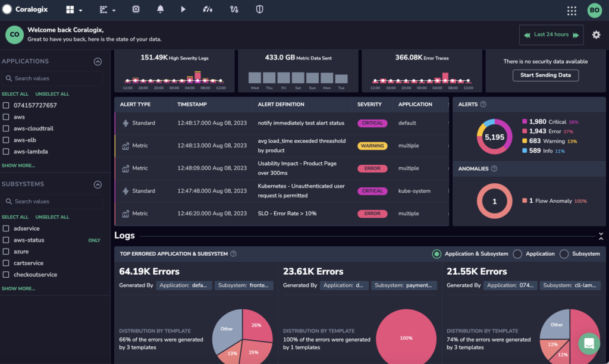609x364 pixels.
Task: Click the metric icon in the Usability Impact row
Action: (x=125, y=168)
